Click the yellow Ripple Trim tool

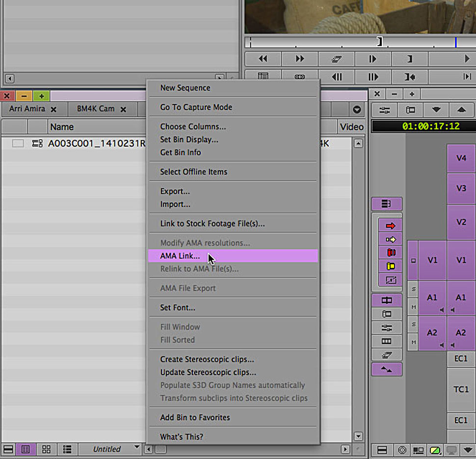click(391, 266)
